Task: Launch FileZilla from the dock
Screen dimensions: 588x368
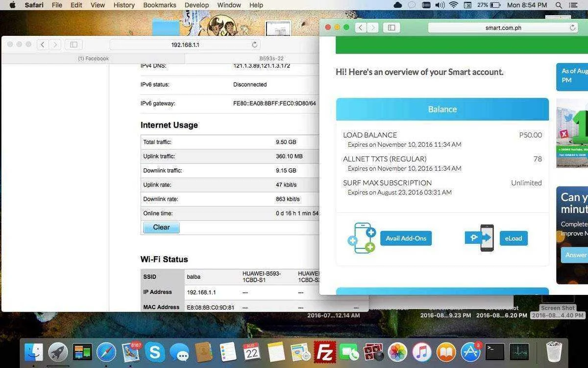Action: (324, 352)
